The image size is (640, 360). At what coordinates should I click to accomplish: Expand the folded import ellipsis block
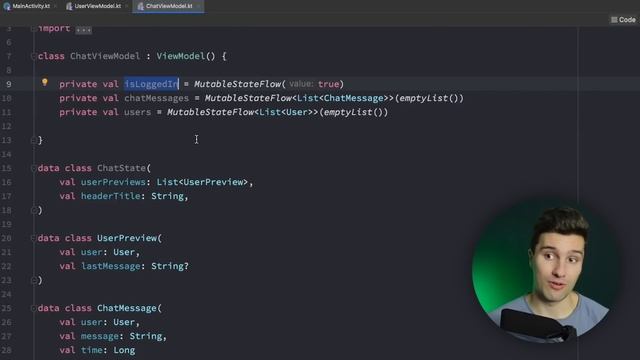pos(83,29)
